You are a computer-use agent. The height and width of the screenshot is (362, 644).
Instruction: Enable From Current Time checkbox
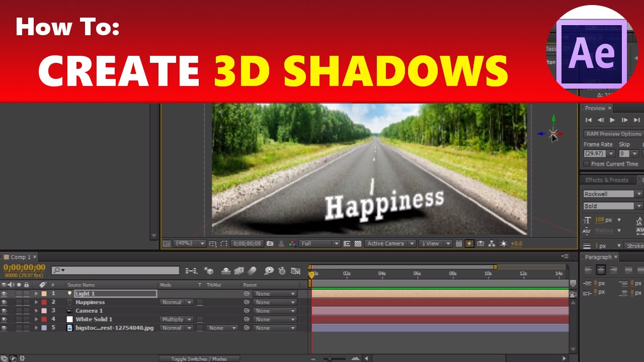(x=587, y=164)
